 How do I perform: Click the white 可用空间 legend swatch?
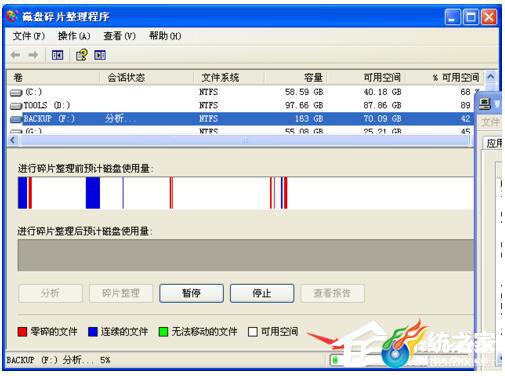[x=253, y=332]
